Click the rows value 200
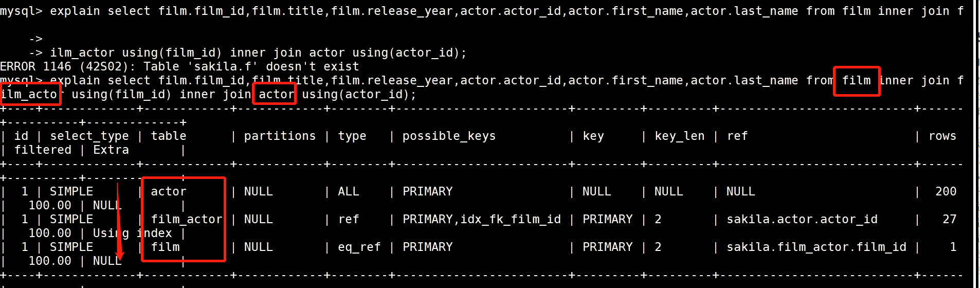This screenshot has height=288, width=980. (x=946, y=191)
